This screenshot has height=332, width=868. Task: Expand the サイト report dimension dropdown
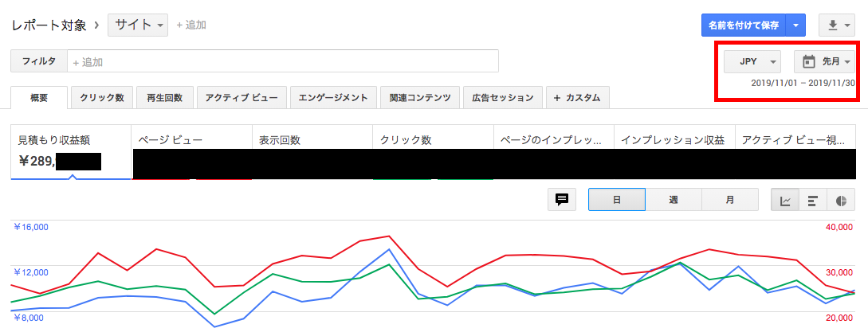[139, 25]
